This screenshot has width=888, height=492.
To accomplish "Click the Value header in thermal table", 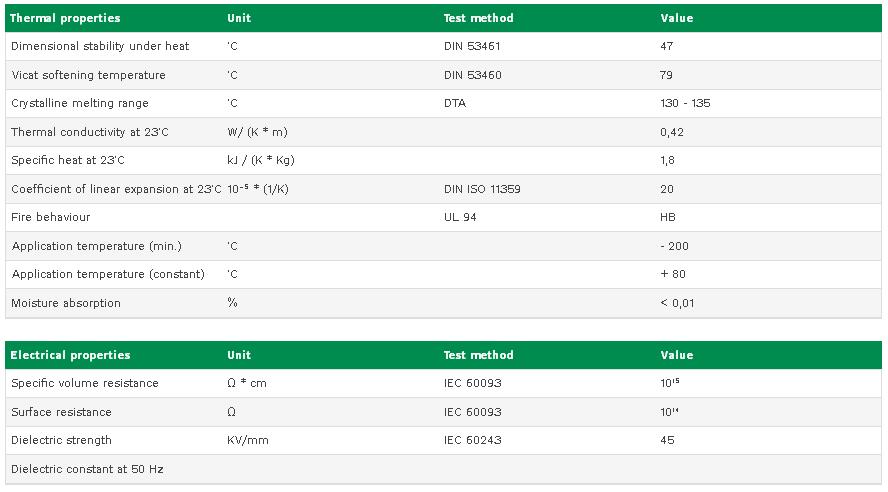I will click(677, 18).
